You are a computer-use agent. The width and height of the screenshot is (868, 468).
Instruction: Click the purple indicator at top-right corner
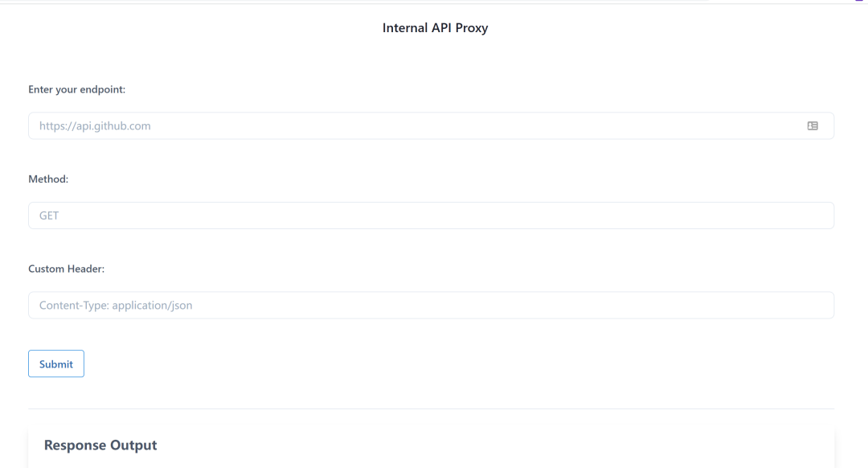(x=859, y=1)
